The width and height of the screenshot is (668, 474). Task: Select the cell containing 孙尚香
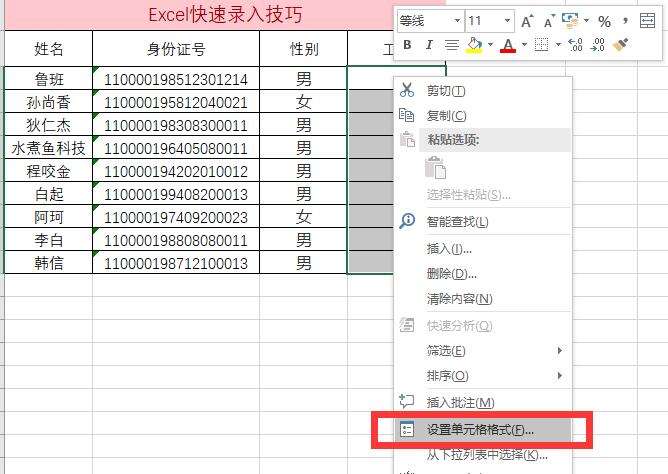(49, 101)
